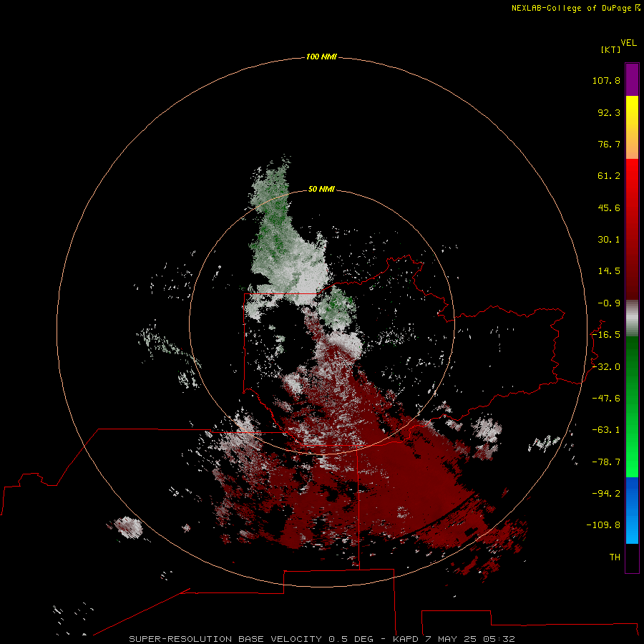Click the 50 NMI range ring label

coord(321,189)
